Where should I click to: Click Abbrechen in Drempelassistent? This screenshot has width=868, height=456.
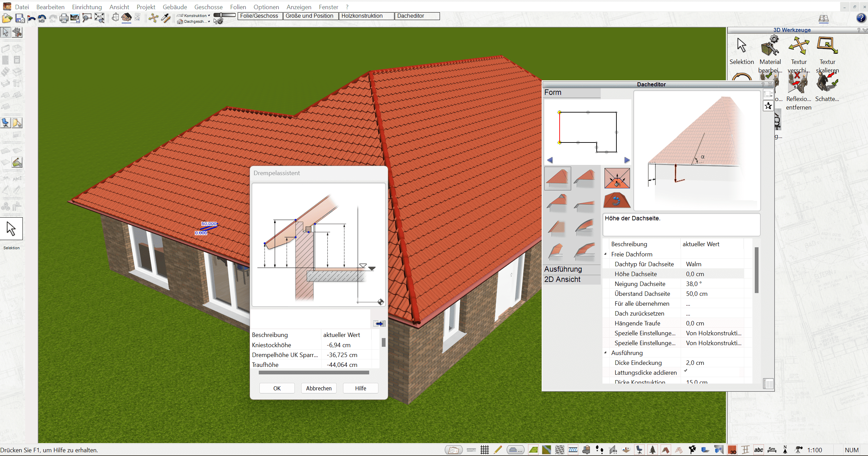pos(319,388)
